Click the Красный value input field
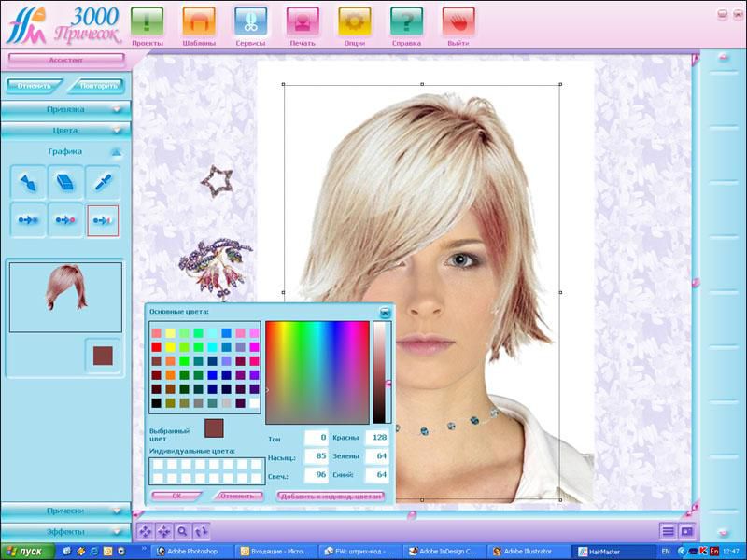 pos(376,437)
